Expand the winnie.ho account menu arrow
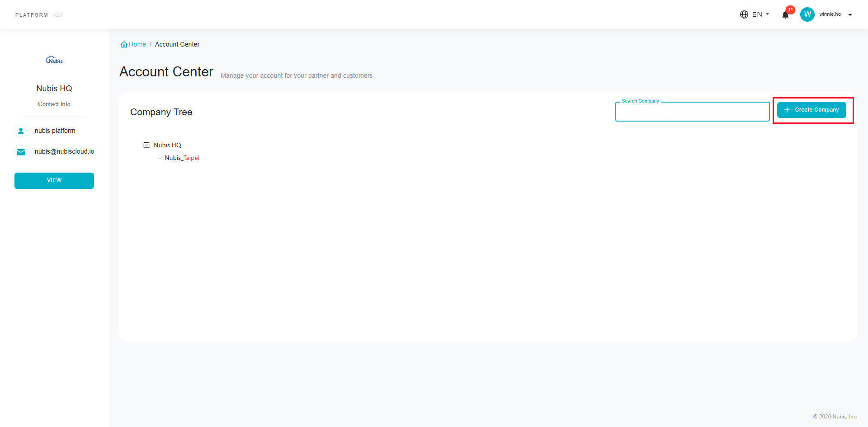868x427 pixels. pyautogui.click(x=850, y=15)
